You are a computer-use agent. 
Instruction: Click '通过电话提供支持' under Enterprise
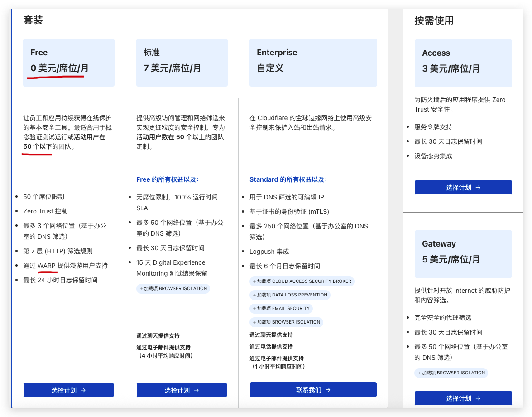click(x=271, y=347)
